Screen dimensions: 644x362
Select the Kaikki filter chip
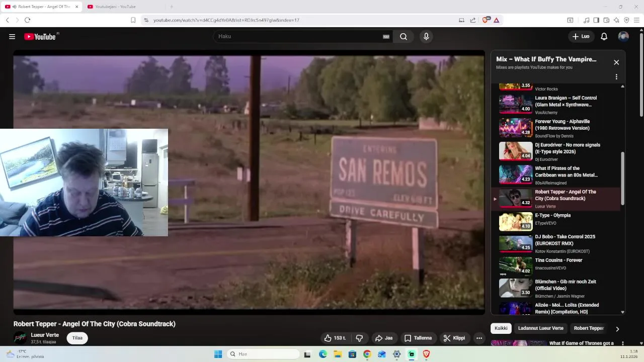pos(501,328)
